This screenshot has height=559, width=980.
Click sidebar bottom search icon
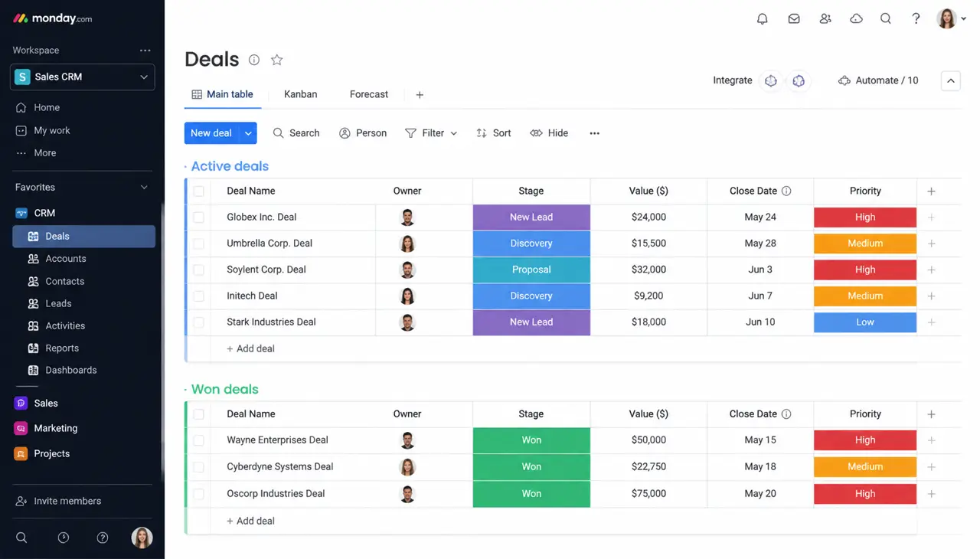pos(21,538)
